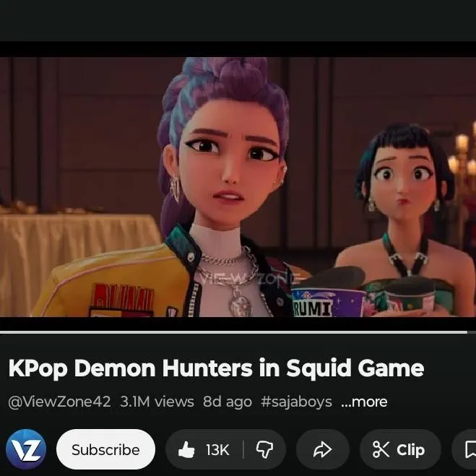This screenshot has height=476, width=476.
Task: Tap the share arrow icon
Action: (321, 450)
